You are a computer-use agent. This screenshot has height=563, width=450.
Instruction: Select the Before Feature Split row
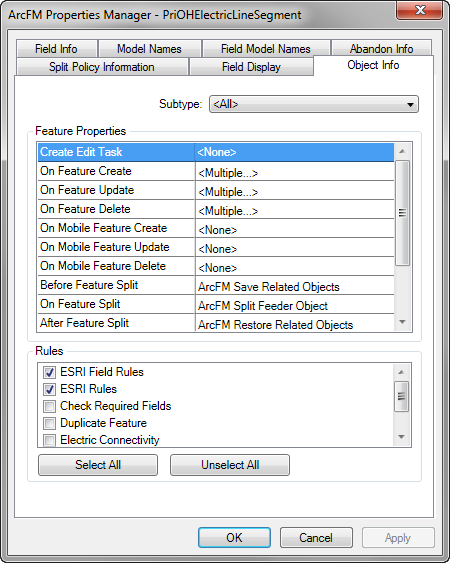[x=216, y=285]
